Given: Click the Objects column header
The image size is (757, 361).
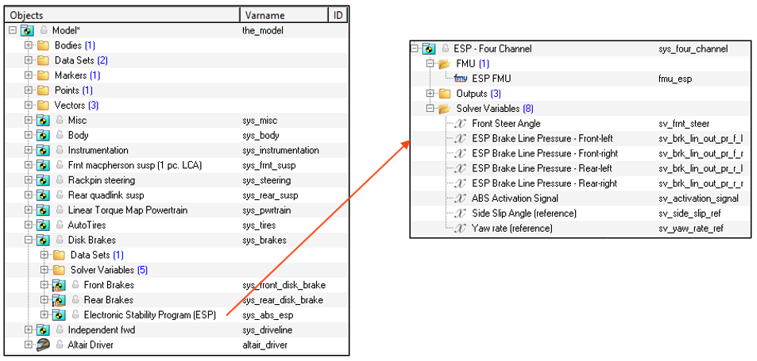Looking at the screenshot, I should (123, 15).
